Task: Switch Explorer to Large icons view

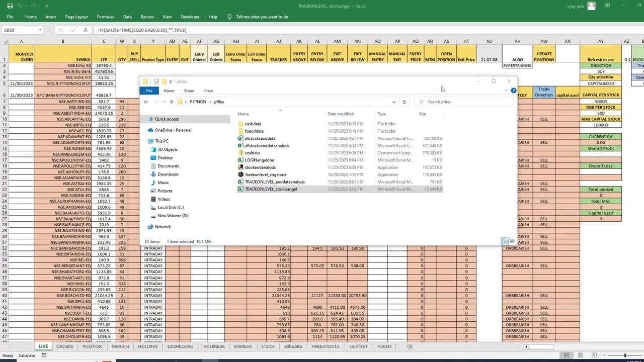Action: click(x=512, y=242)
